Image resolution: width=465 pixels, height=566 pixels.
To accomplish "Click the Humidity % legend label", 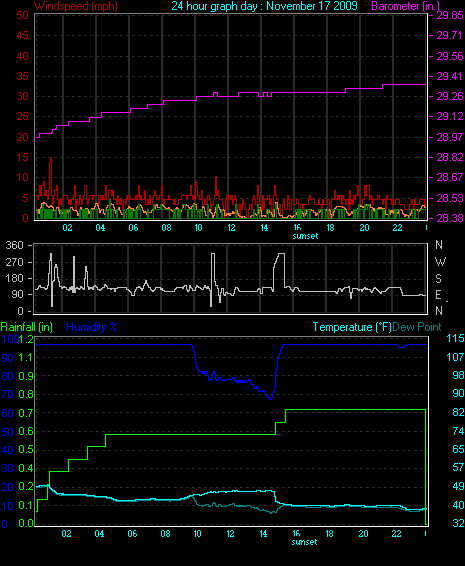I will click(92, 327).
